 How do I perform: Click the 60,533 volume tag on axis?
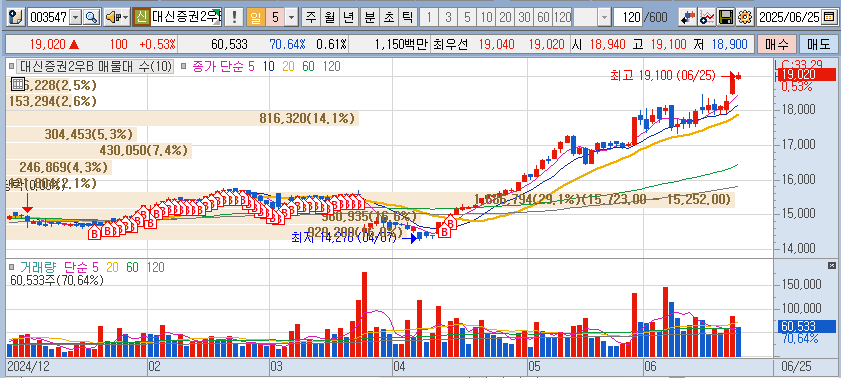click(807, 326)
